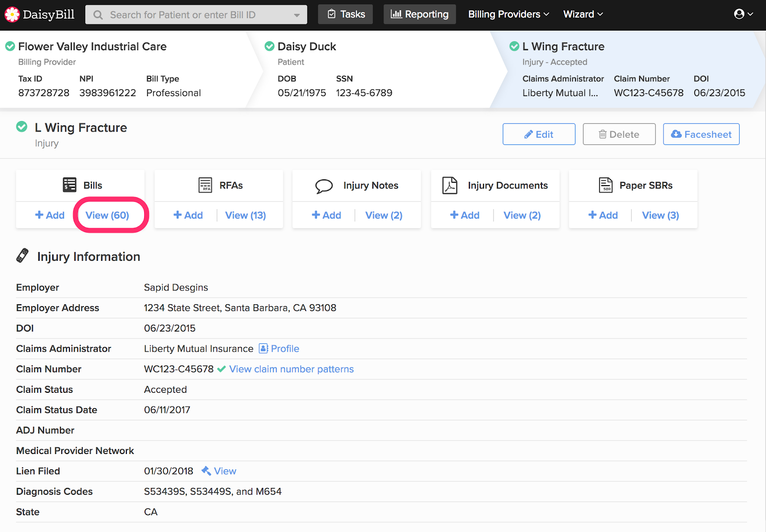The width and height of the screenshot is (766, 532).
Task: Click the Claim Status Date 06/11/2017
Action: coord(167,410)
